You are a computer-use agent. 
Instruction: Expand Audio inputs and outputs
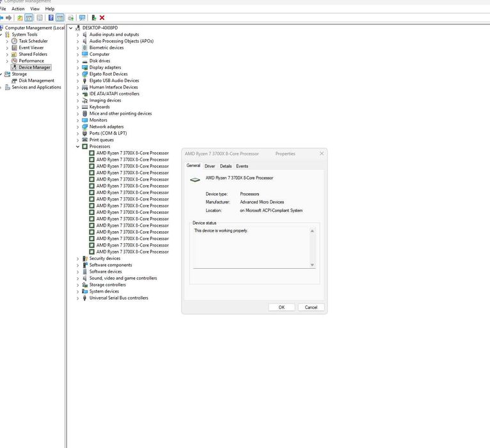(x=77, y=35)
